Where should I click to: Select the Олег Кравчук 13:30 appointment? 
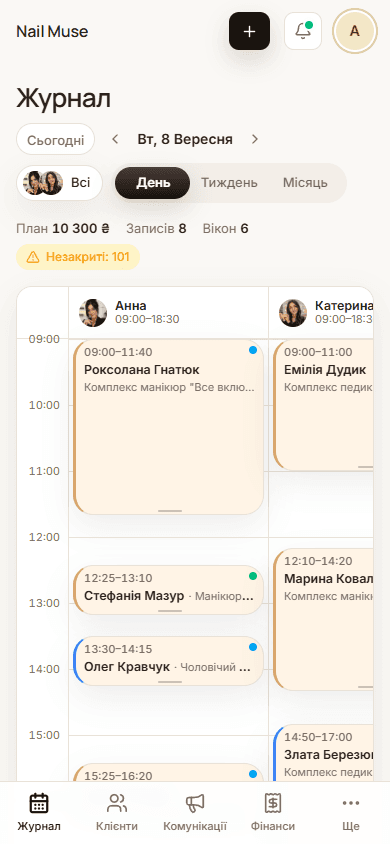coord(168,661)
